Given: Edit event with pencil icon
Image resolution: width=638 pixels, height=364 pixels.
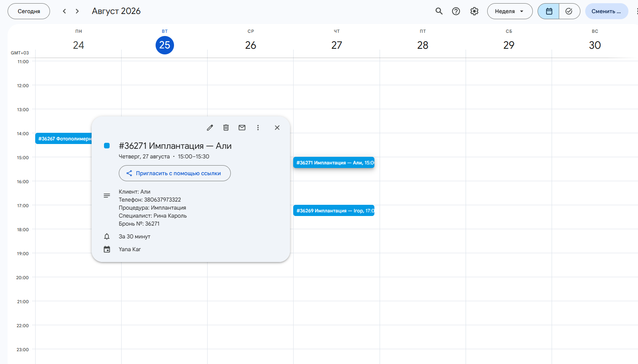Looking at the screenshot, I should (210, 128).
